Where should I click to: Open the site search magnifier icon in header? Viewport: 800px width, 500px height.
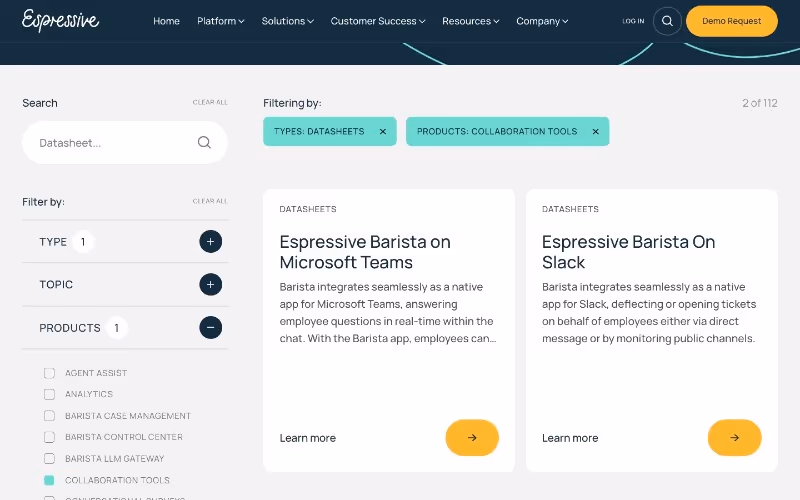pos(667,21)
